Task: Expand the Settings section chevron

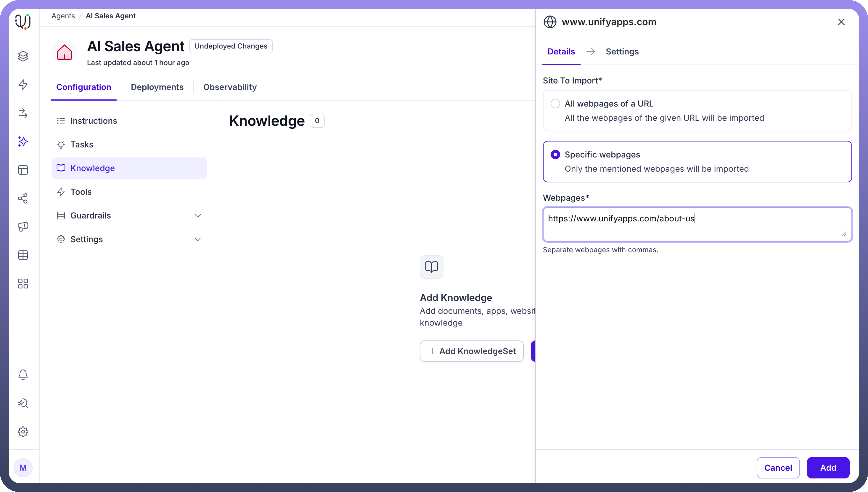Action: pos(198,239)
